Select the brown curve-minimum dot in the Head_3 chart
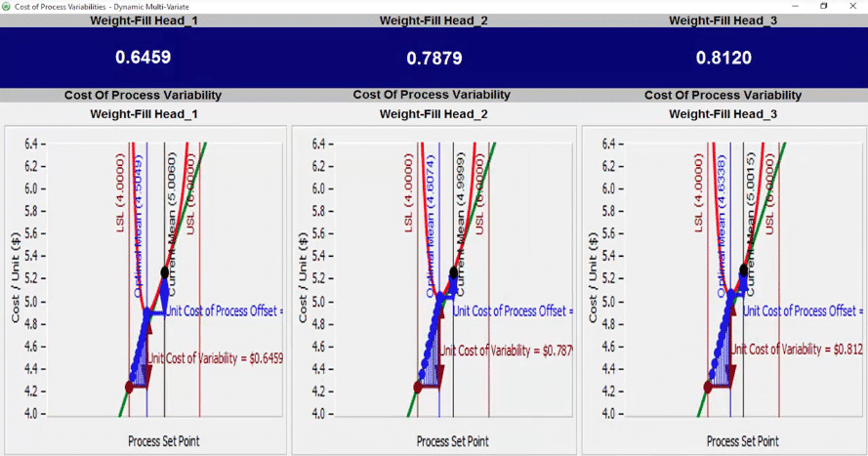Screen dimensions: 868x456 [707, 387]
